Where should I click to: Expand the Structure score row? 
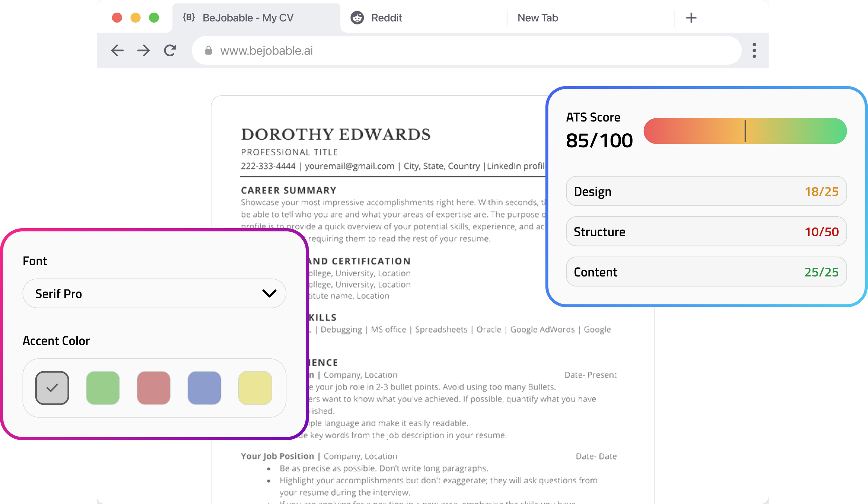[x=706, y=231]
